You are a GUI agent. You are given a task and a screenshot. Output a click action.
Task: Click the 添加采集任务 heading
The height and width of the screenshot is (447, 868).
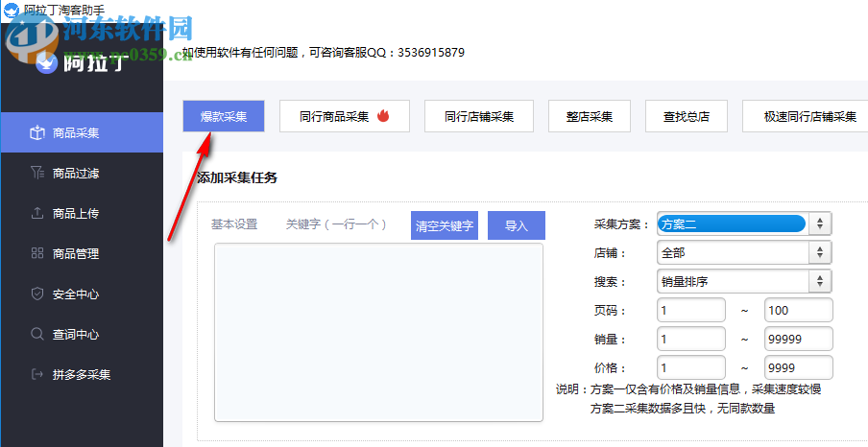[x=237, y=177]
